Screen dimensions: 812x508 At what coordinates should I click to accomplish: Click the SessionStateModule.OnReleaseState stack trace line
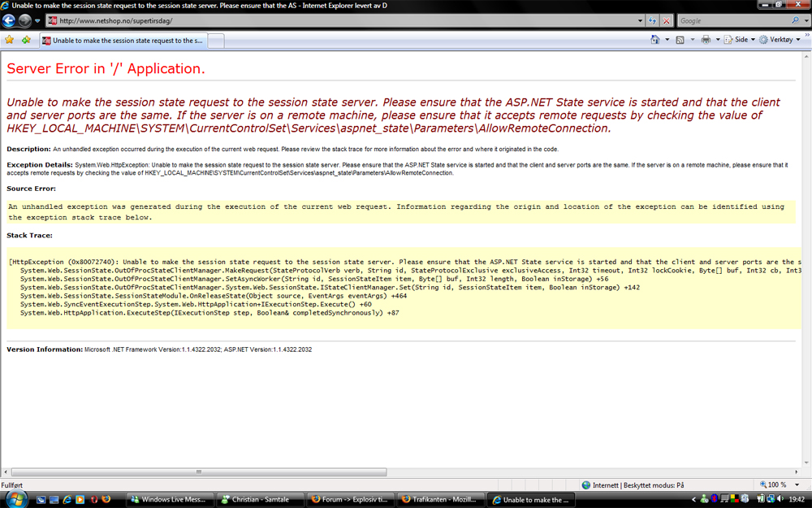click(x=214, y=296)
